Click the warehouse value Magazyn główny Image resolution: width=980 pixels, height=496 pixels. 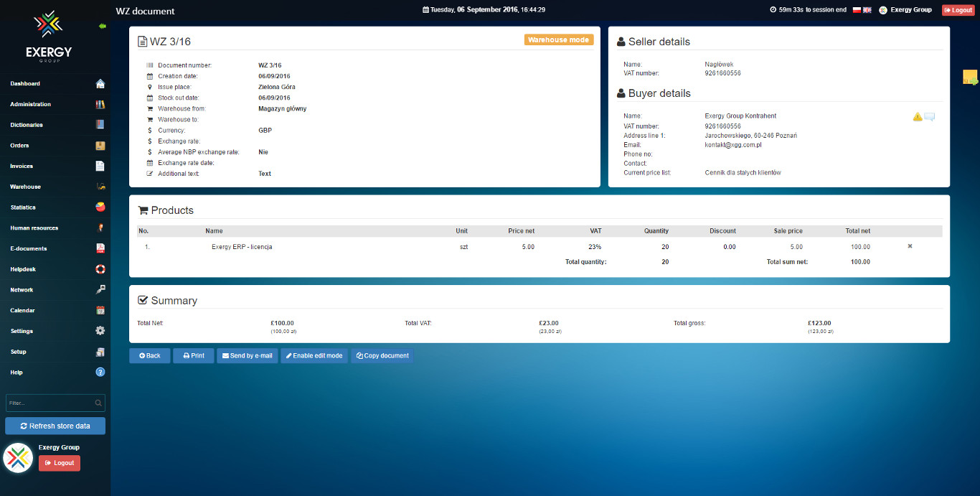tap(283, 109)
